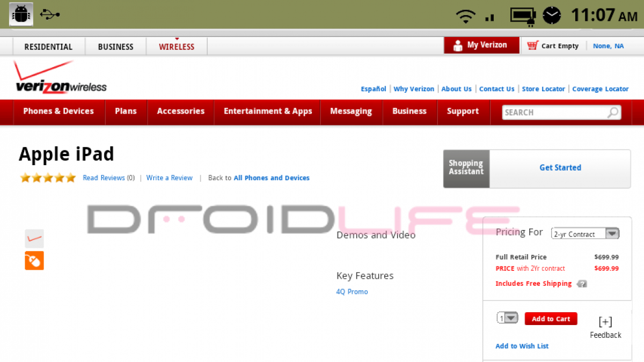Click into the Search input field
This screenshot has height=362, width=644.
[x=553, y=113]
